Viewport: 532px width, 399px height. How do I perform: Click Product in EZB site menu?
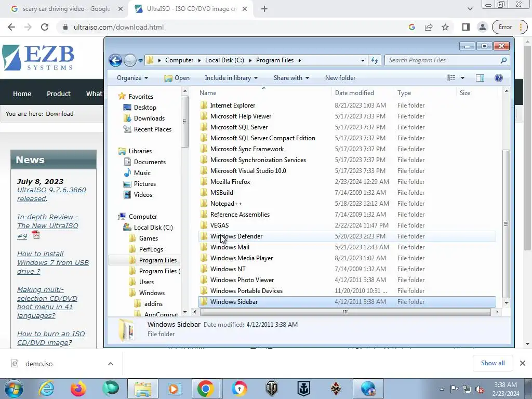pyautogui.click(x=58, y=94)
